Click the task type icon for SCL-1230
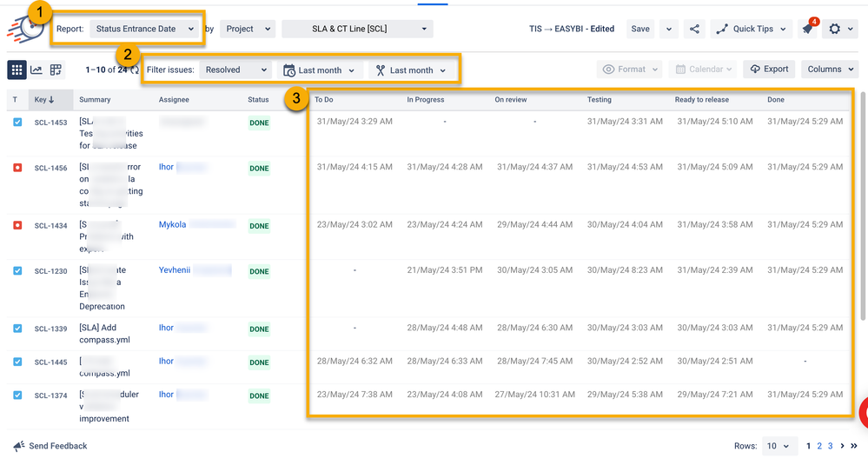868x465 pixels. click(17, 270)
